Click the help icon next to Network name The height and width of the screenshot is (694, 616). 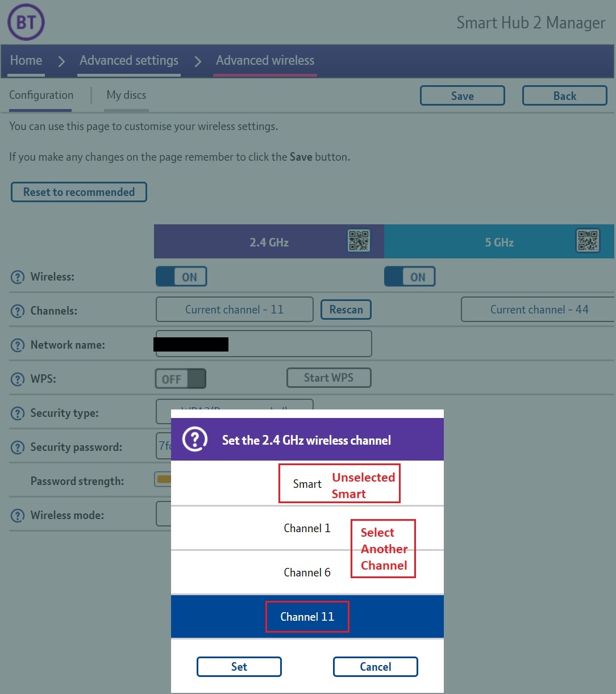[17, 345]
